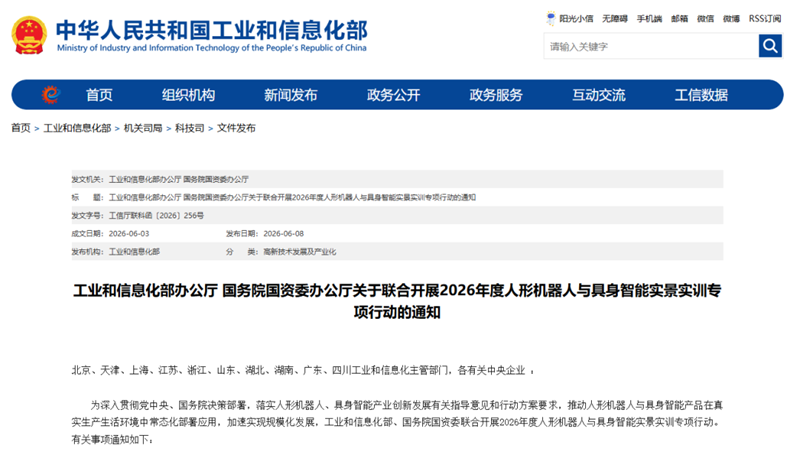Click the 无障碍 accessibility link
The height and width of the screenshot is (455, 800).
pos(615,19)
